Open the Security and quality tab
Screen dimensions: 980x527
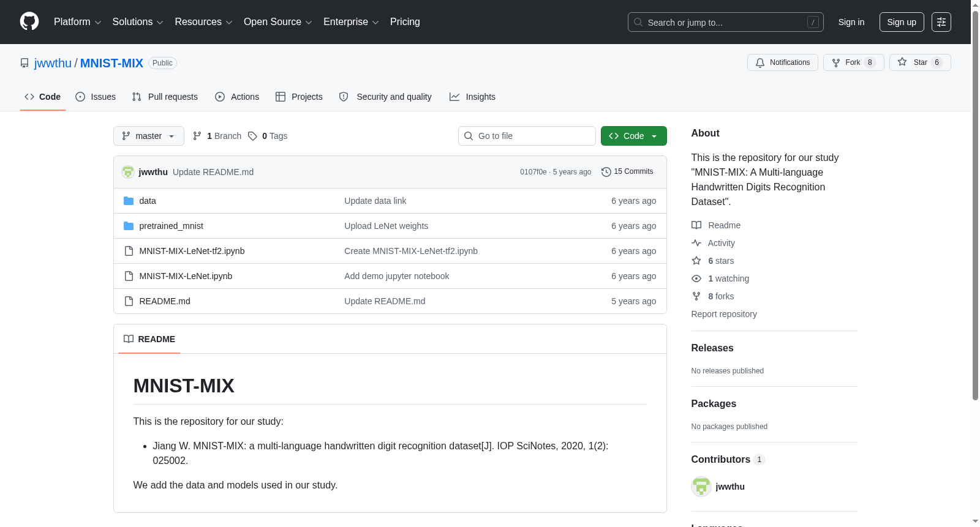point(385,97)
